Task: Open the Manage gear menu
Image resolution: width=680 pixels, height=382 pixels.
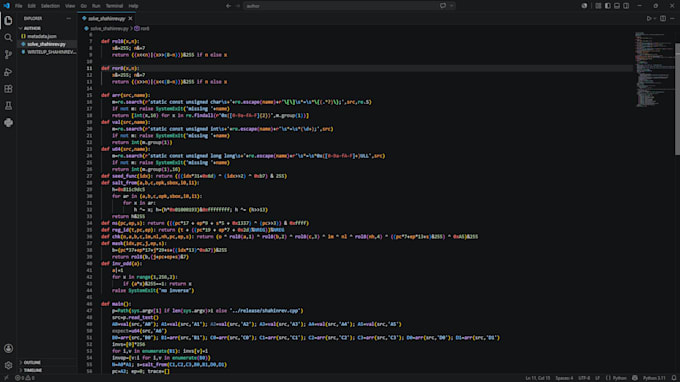Action: click(8, 365)
